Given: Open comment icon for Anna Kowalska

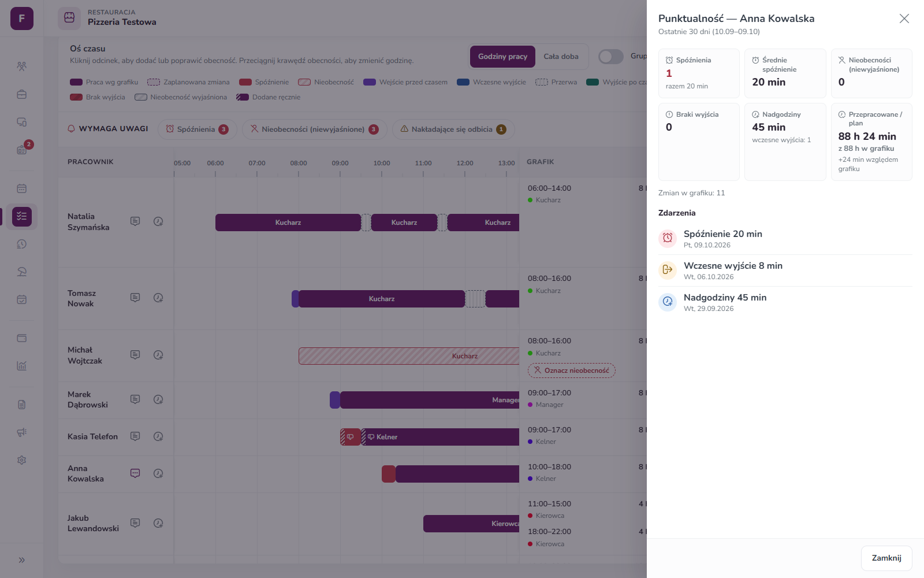Looking at the screenshot, I should pos(135,473).
